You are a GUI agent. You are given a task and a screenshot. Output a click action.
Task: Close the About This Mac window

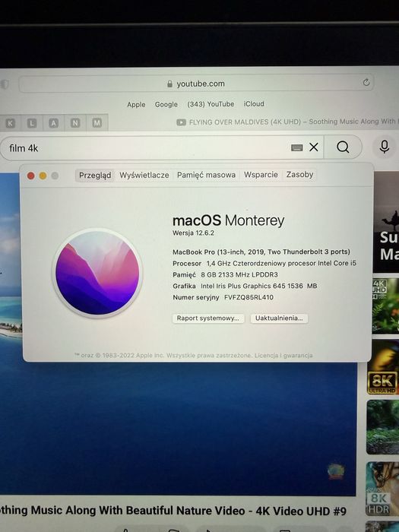point(31,176)
